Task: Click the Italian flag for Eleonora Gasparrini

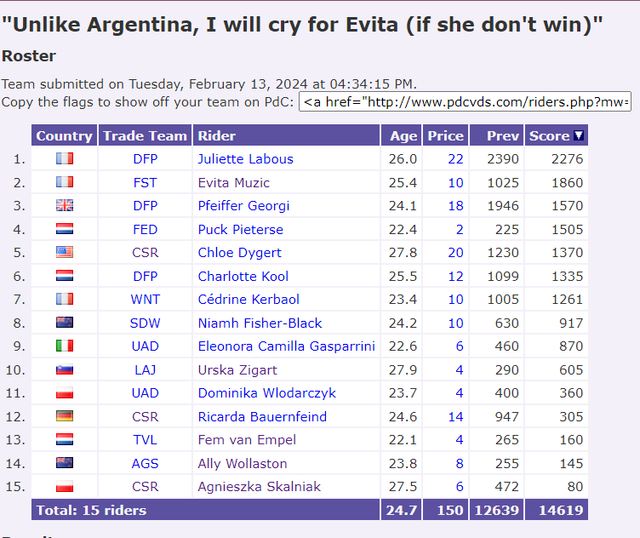Action: (x=64, y=346)
